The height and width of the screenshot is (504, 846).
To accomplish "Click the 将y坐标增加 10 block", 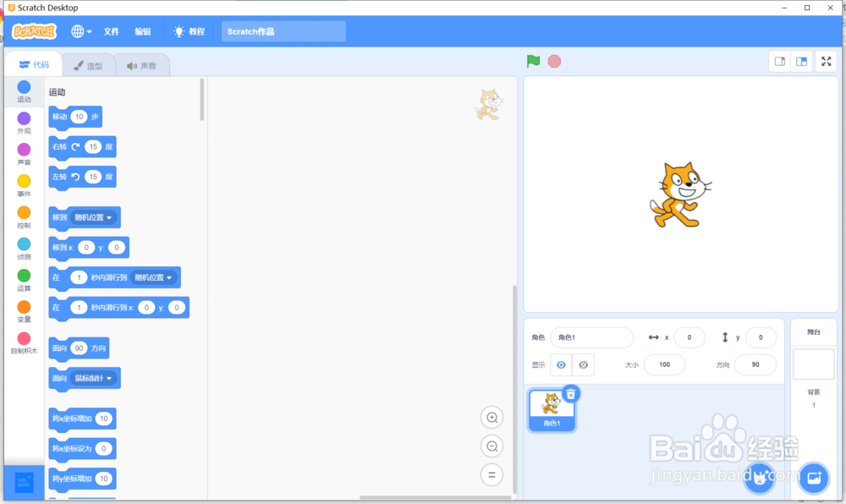I will click(x=82, y=479).
